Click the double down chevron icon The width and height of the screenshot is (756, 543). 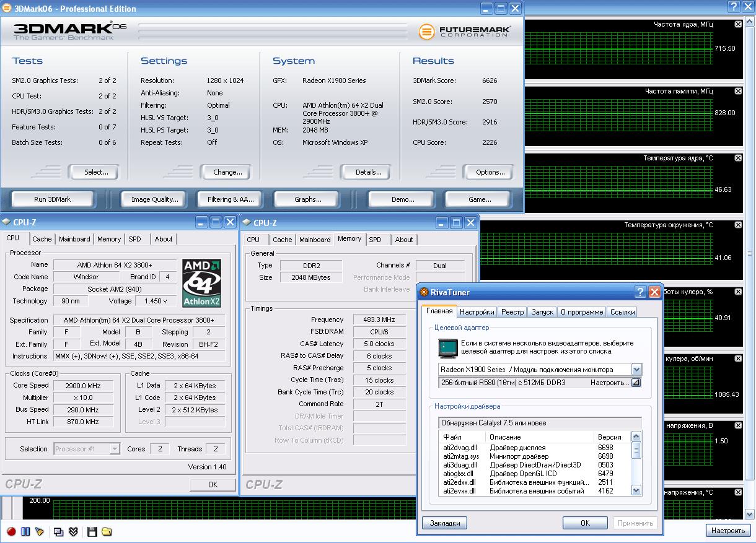click(73, 531)
